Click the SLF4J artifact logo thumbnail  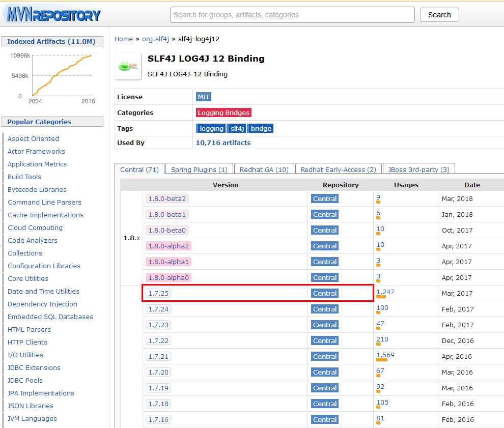[128, 66]
